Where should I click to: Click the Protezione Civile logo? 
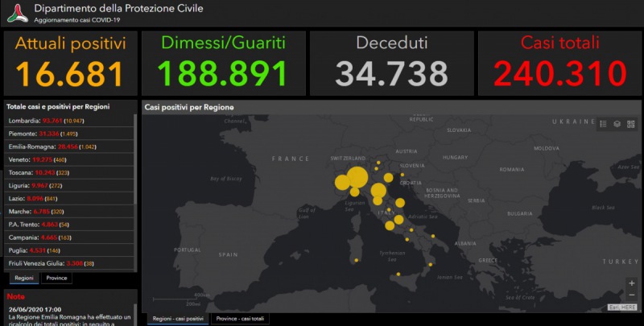17,13
